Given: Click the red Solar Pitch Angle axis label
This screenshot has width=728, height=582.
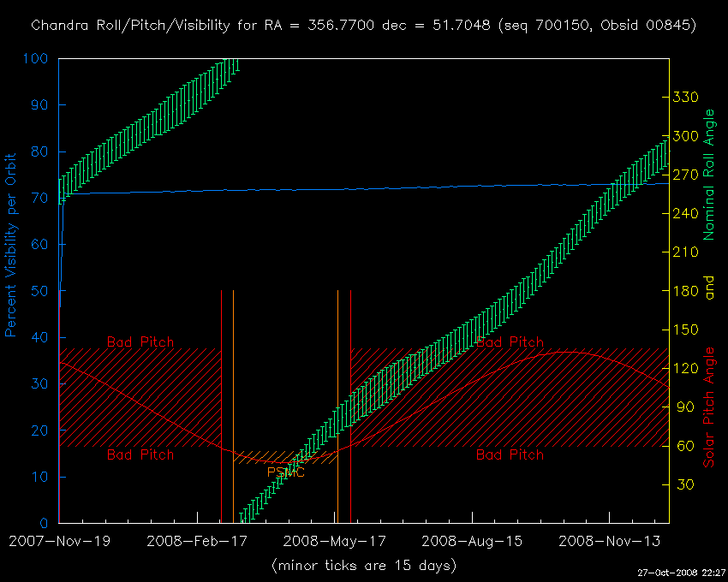Looking at the screenshot, I should pos(708,407).
